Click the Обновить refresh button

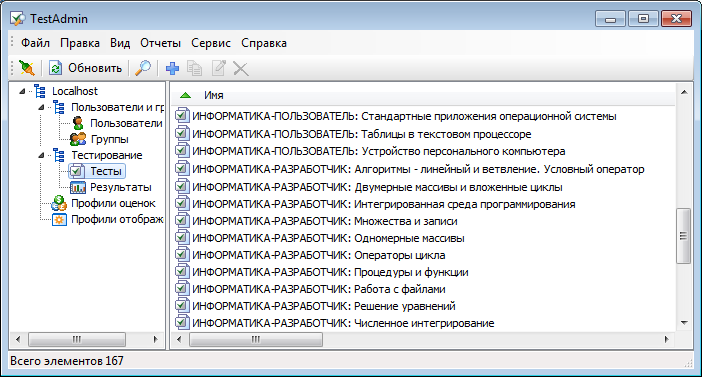point(86,69)
